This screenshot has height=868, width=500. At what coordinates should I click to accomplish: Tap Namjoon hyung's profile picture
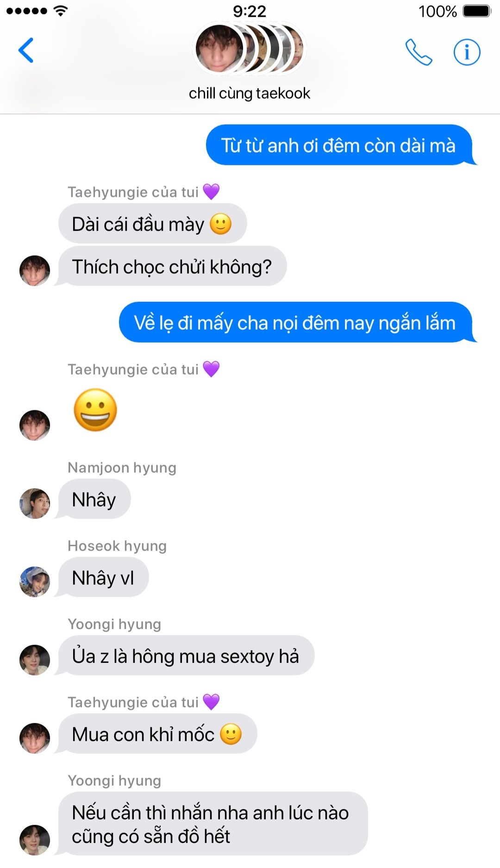coord(35,503)
